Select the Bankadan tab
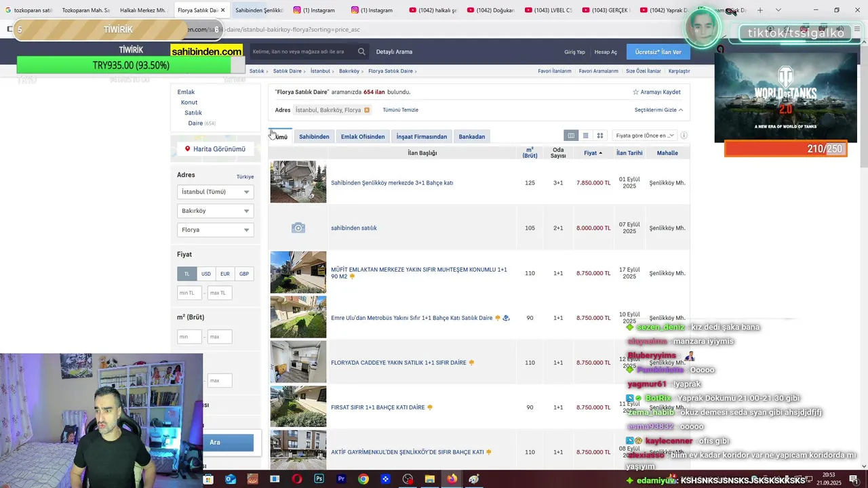Image resolution: width=868 pixels, height=488 pixels. tap(472, 136)
